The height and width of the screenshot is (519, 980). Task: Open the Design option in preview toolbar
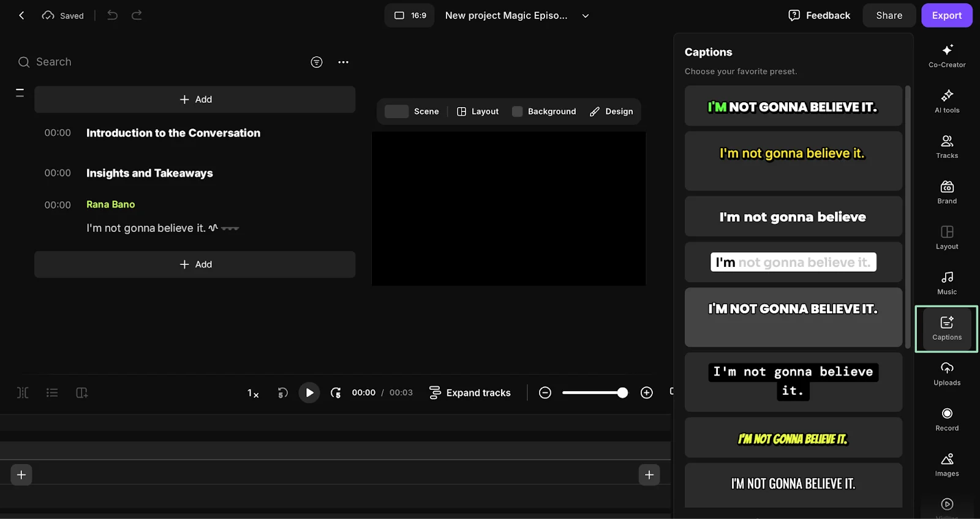coord(611,111)
